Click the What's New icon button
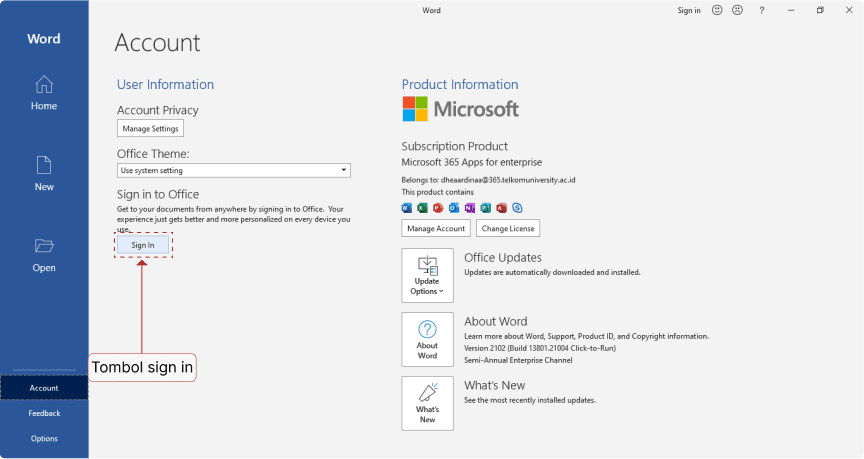Screen dimensions: 864x459 pos(427,403)
